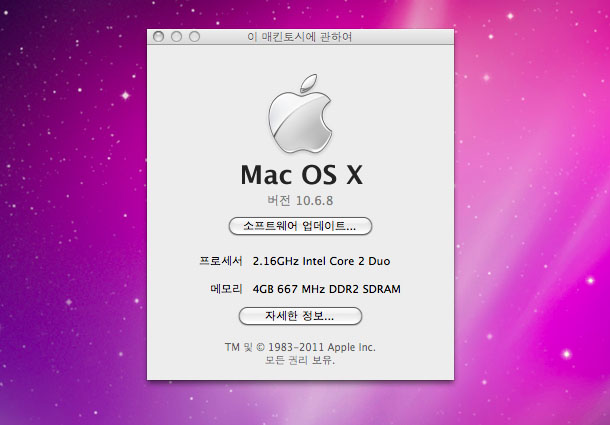The image size is (610, 425).
Task: Open 자세한 정보 (More Info)
Action: (300, 316)
